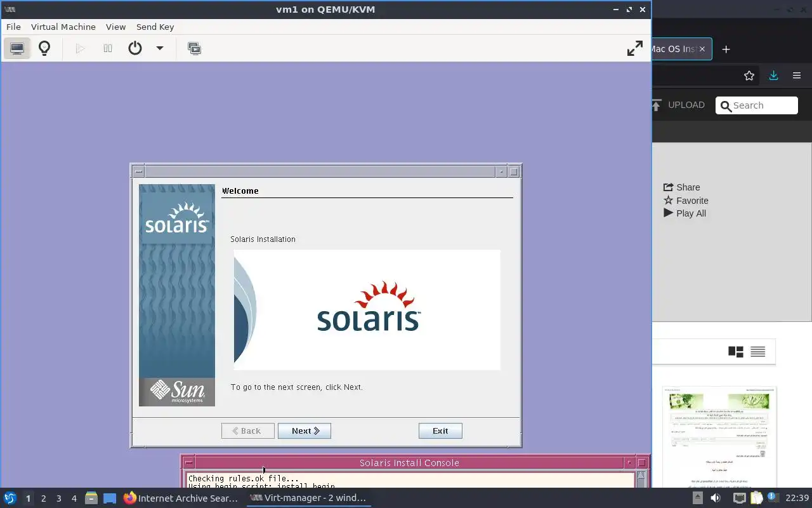Switch to Virt-manager taskbar entry
Image resolution: width=812 pixels, height=508 pixels.
point(308,498)
